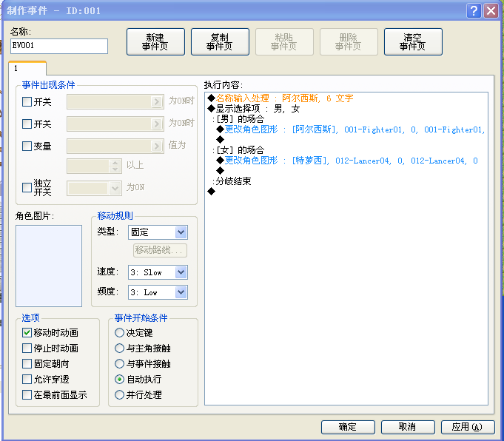Toggle the 独立开关 condition checkbox
The image size is (504, 441).
click(x=27, y=187)
